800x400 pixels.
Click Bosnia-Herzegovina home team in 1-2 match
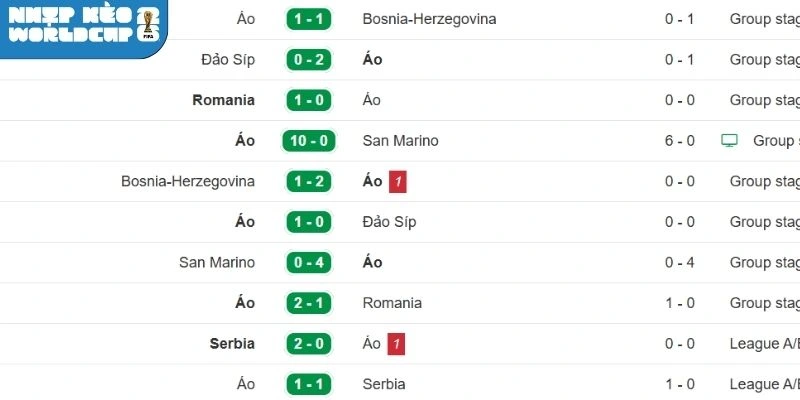(x=188, y=182)
